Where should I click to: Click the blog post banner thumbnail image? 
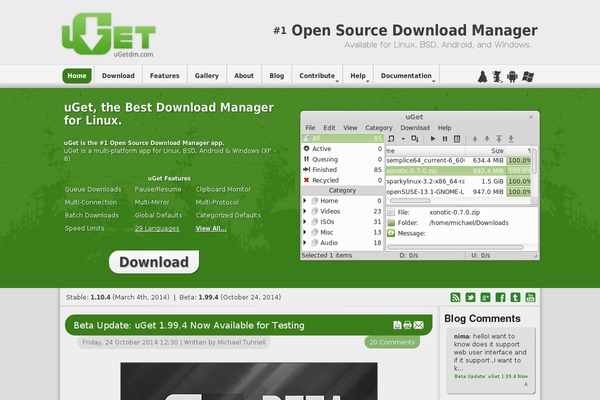tap(249, 381)
